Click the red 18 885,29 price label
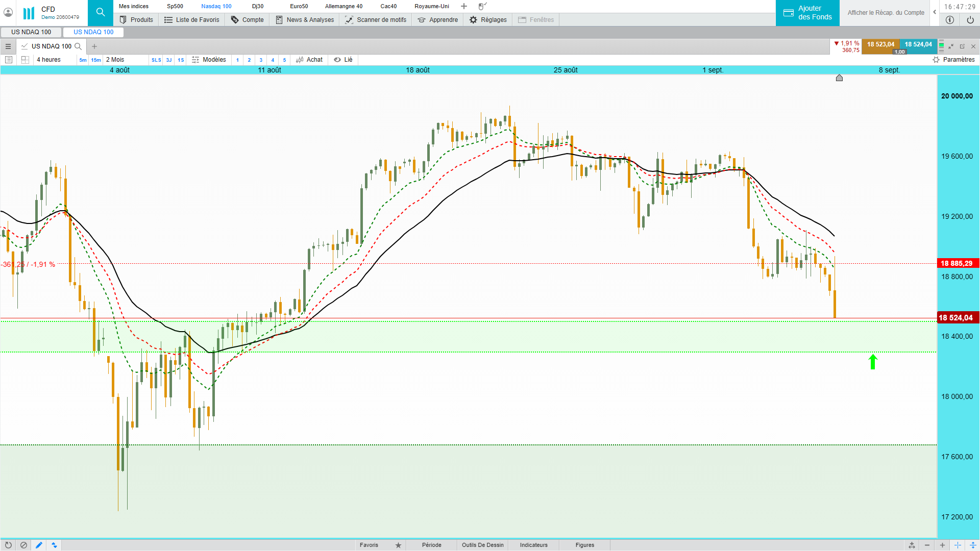This screenshot has height=551, width=980. coord(956,263)
